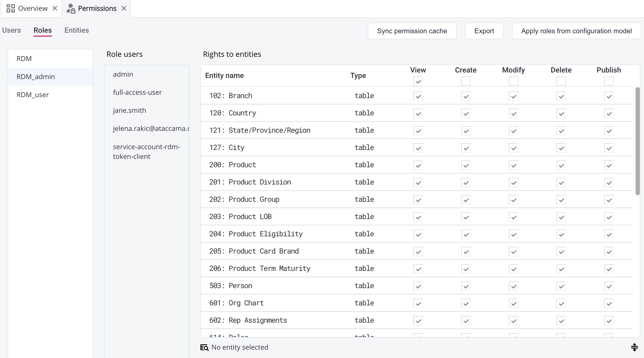Click the Delete permission header checkbox
The image size is (644, 358).
pyautogui.click(x=561, y=81)
